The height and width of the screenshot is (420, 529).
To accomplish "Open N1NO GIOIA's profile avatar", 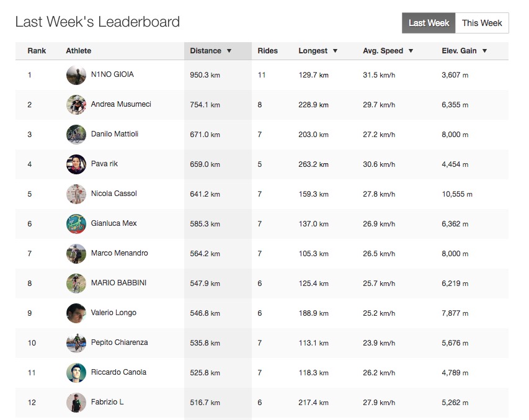I will point(76,75).
